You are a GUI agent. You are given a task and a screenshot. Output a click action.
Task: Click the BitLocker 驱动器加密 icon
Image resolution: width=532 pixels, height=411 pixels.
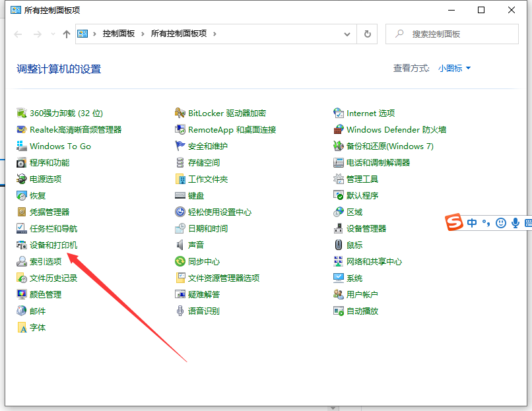pyautogui.click(x=180, y=113)
